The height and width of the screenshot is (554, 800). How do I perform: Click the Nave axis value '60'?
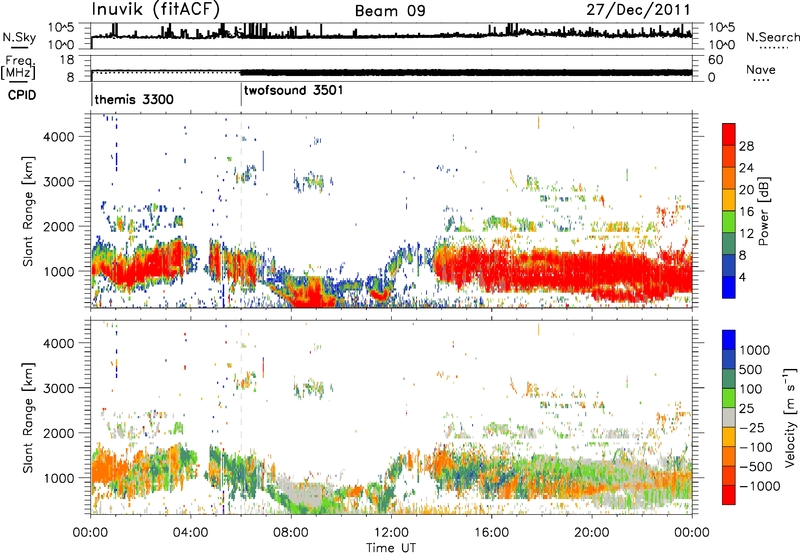pyautogui.click(x=715, y=60)
